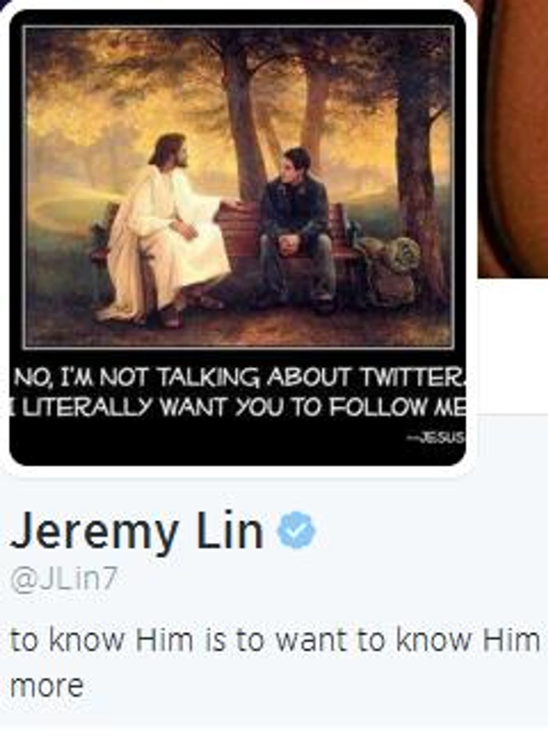548x756 pixels.
Task: Open Jeremy Lin's profile picture
Action: coord(238,238)
